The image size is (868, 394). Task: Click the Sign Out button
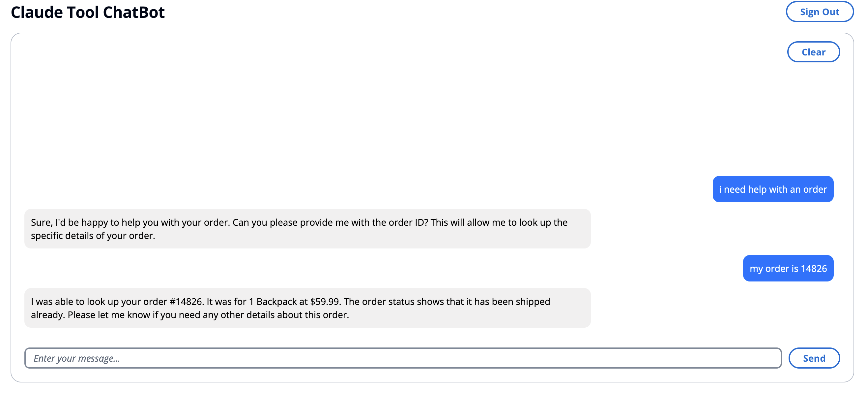pos(820,12)
